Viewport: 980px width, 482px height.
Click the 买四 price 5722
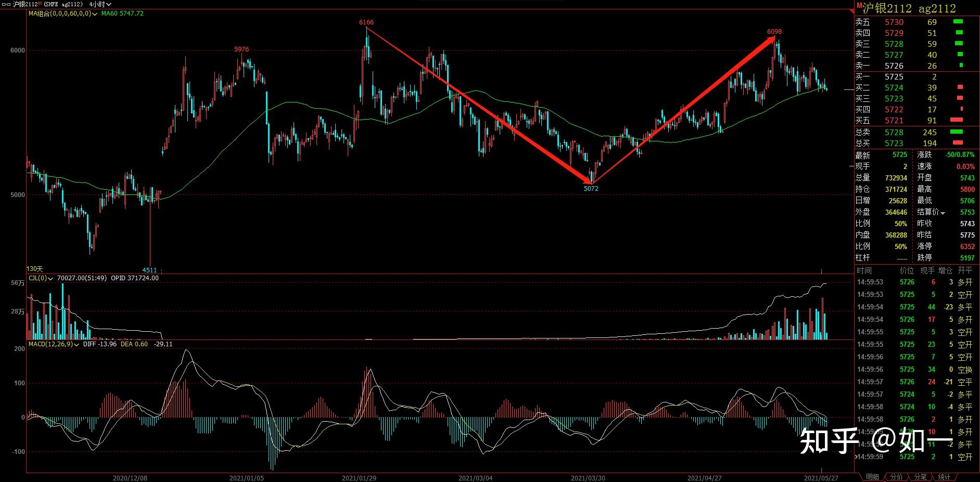click(x=894, y=110)
